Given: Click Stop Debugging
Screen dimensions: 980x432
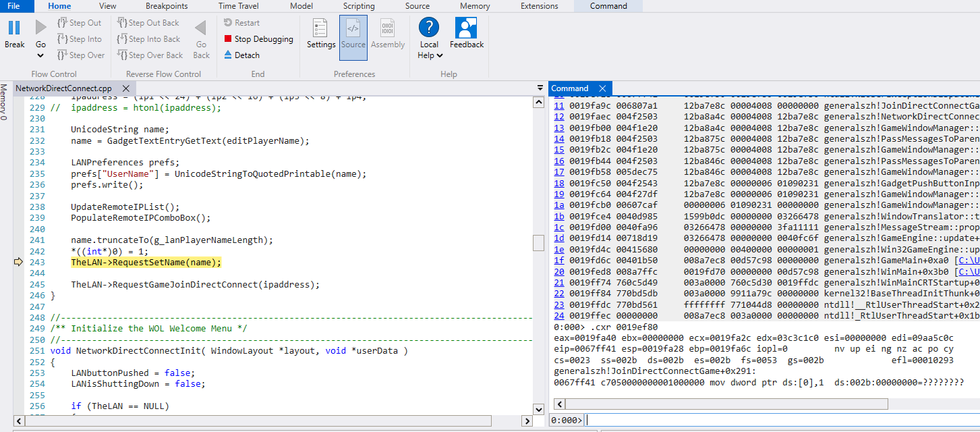Looking at the screenshot, I should click(x=258, y=39).
